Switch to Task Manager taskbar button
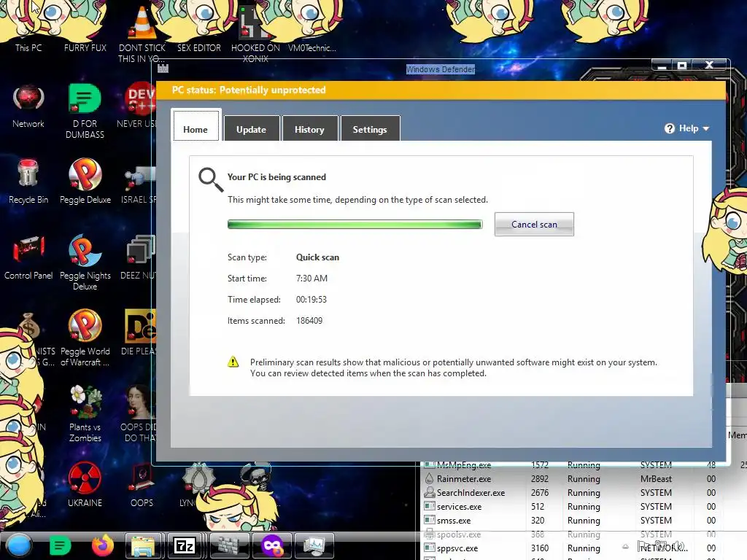Image resolution: width=747 pixels, height=560 pixels. (x=314, y=545)
